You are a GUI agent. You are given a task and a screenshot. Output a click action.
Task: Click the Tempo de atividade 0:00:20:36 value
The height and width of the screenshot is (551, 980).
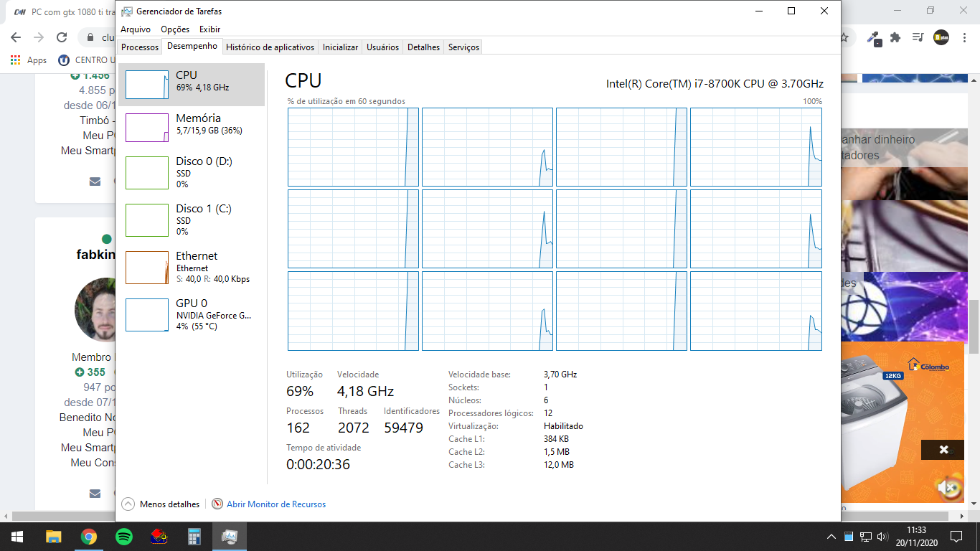pyautogui.click(x=318, y=464)
